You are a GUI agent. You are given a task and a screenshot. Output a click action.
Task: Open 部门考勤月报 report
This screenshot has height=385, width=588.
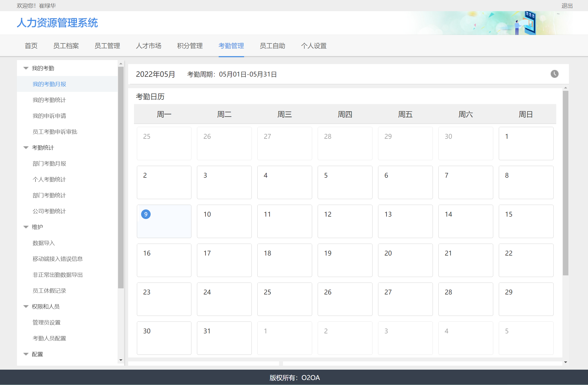pyautogui.click(x=49, y=164)
